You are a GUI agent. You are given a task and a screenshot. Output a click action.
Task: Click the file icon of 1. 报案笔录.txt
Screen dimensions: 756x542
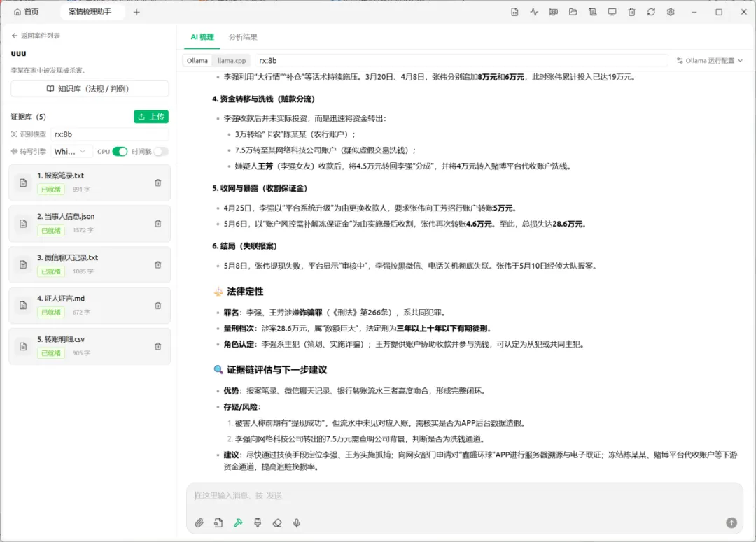pos(23,183)
